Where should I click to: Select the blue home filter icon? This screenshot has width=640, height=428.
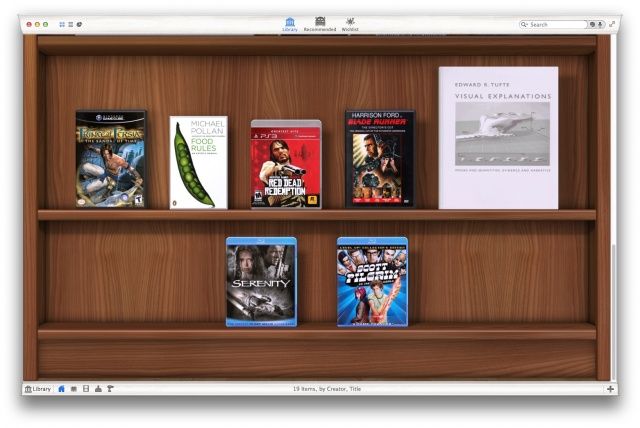pyautogui.click(x=62, y=388)
